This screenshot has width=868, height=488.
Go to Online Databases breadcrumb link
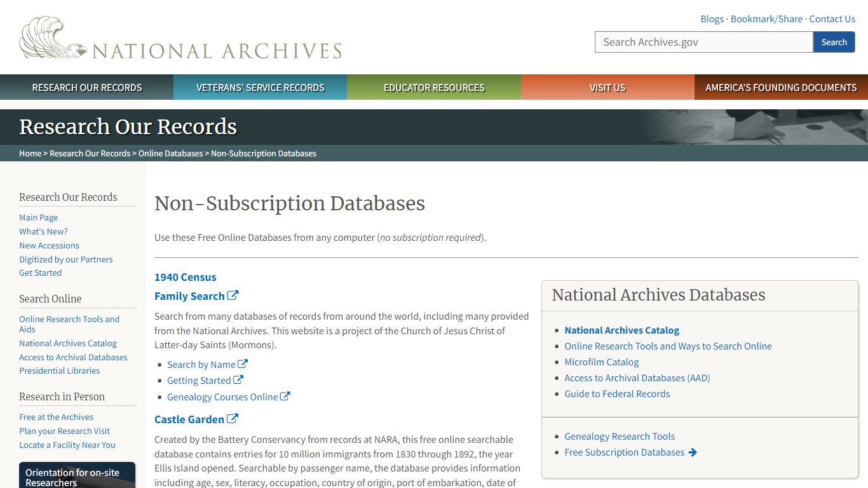coord(170,153)
